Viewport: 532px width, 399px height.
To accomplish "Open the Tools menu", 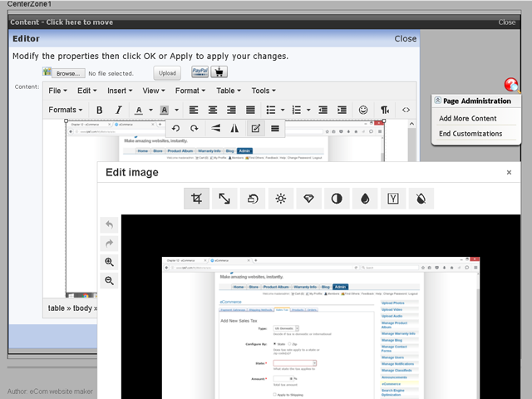I will 264,91.
